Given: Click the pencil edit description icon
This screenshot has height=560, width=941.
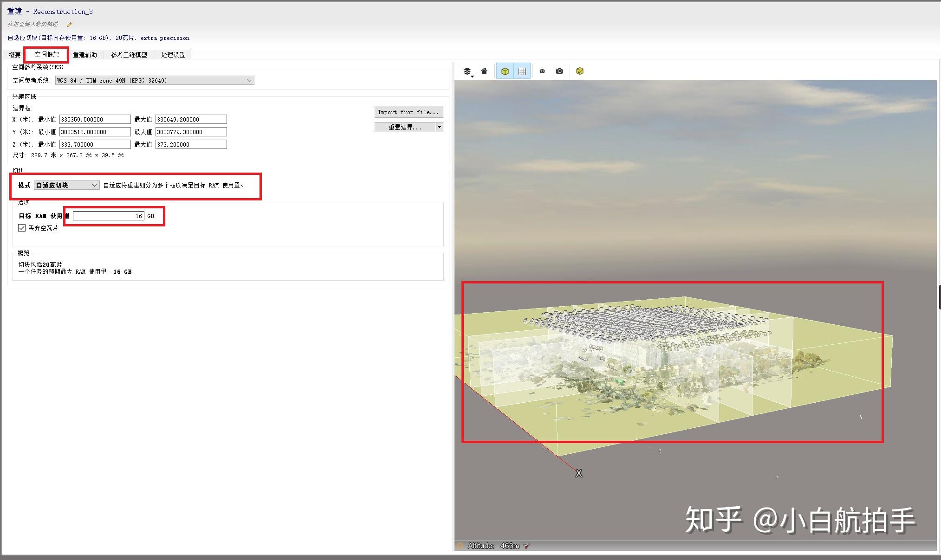Looking at the screenshot, I should 69,25.
